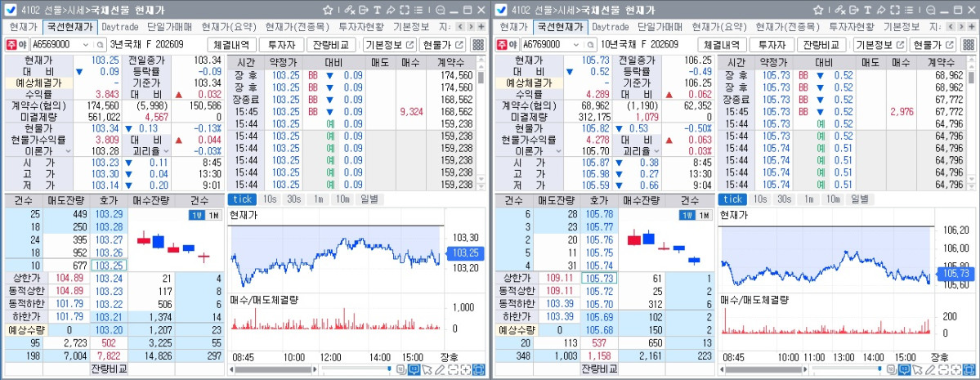Switch to Daytrade tab in left window
980x380 pixels.
coord(120,27)
